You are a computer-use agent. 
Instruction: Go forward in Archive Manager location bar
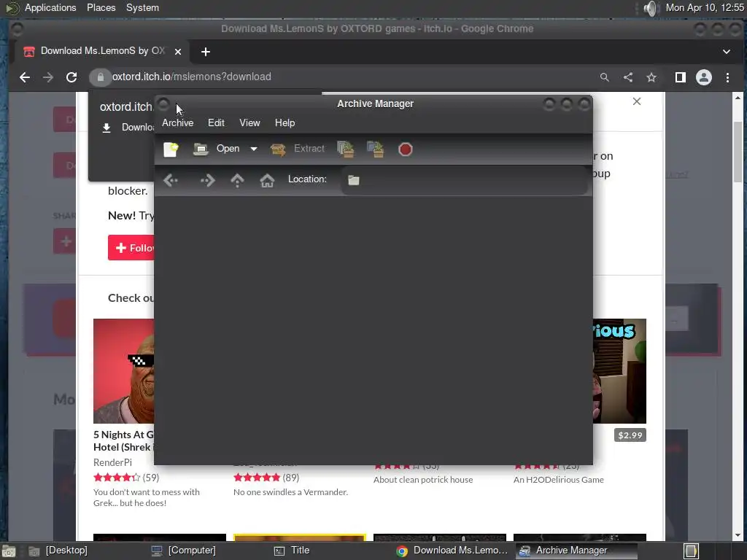coord(207,180)
